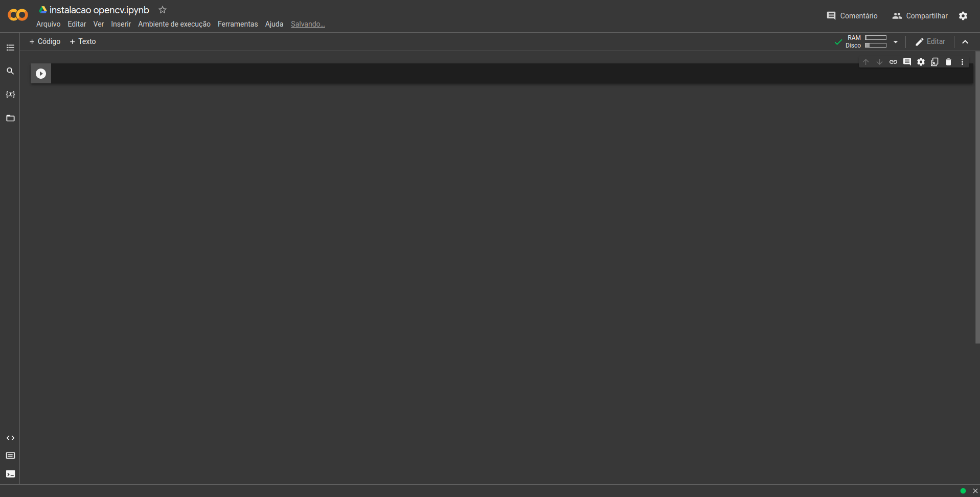Click the vertical notebook scrollbar
This screenshot has width=980, height=497.
(x=977, y=197)
